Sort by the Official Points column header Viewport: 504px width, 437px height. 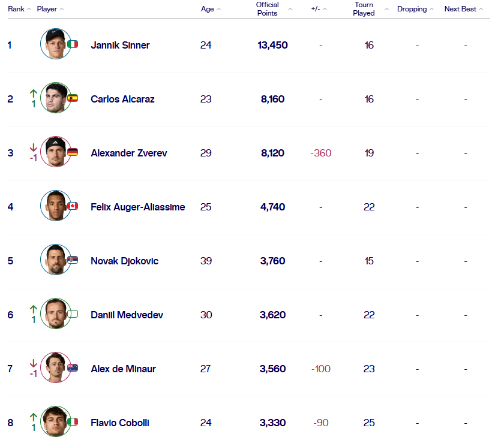274,9
